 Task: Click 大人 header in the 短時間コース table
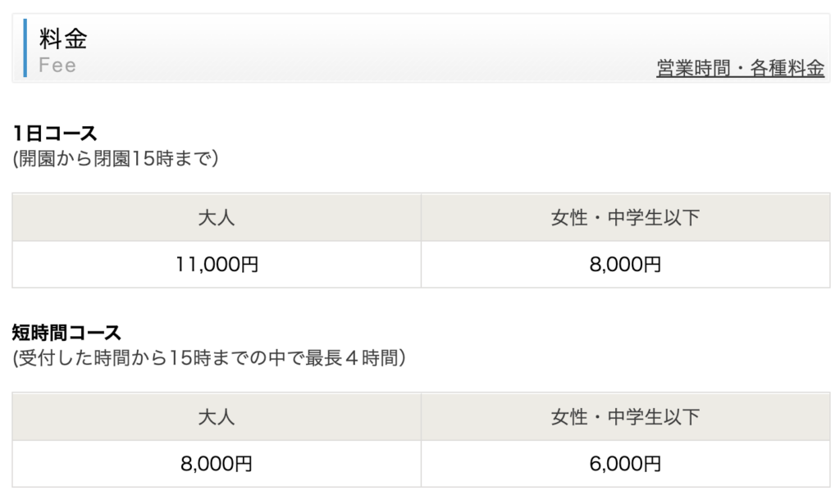[x=217, y=417]
